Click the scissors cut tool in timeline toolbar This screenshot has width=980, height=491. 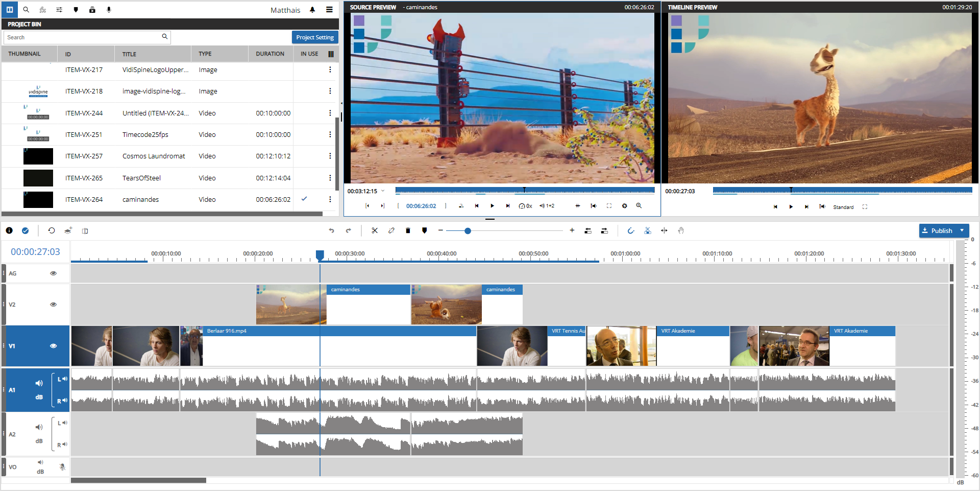375,231
